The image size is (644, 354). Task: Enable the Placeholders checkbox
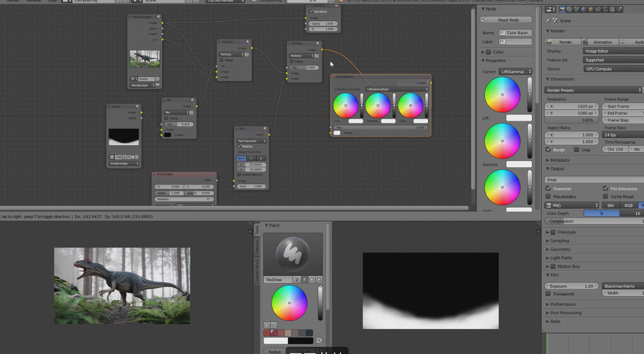pos(548,196)
